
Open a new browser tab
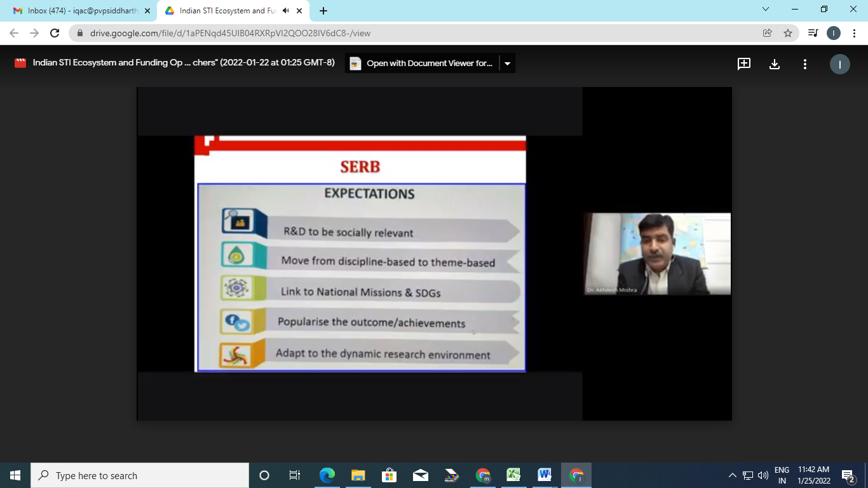(323, 11)
